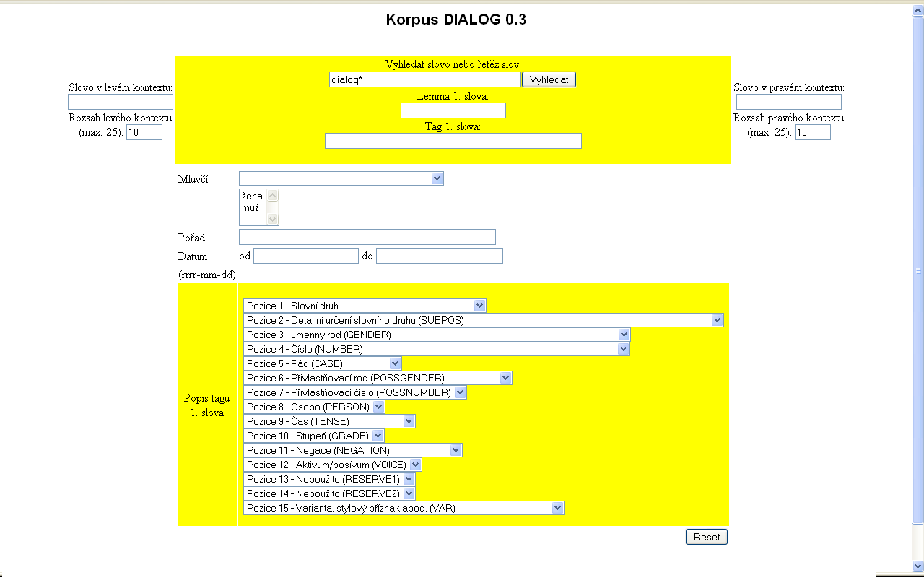Open Pozice 1 - Slovní druh dropdown

(x=365, y=306)
